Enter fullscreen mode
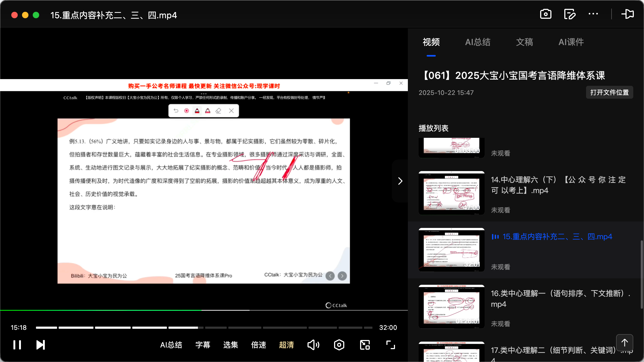Image resolution: width=644 pixels, height=362 pixels. click(390, 345)
